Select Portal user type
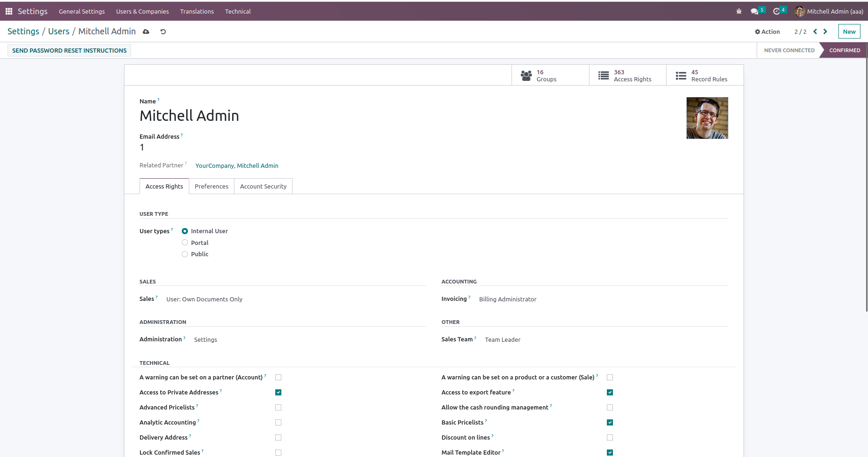The image size is (868, 457). (x=185, y=243)
